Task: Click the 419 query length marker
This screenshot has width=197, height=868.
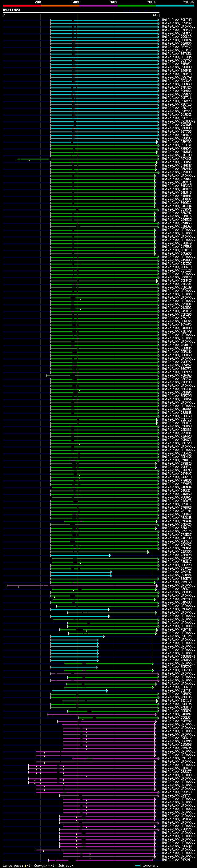Action: [x=155, y=15]
